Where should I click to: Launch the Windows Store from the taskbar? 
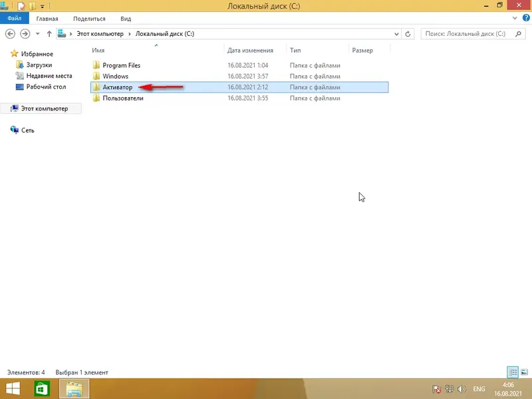(42, 389)
